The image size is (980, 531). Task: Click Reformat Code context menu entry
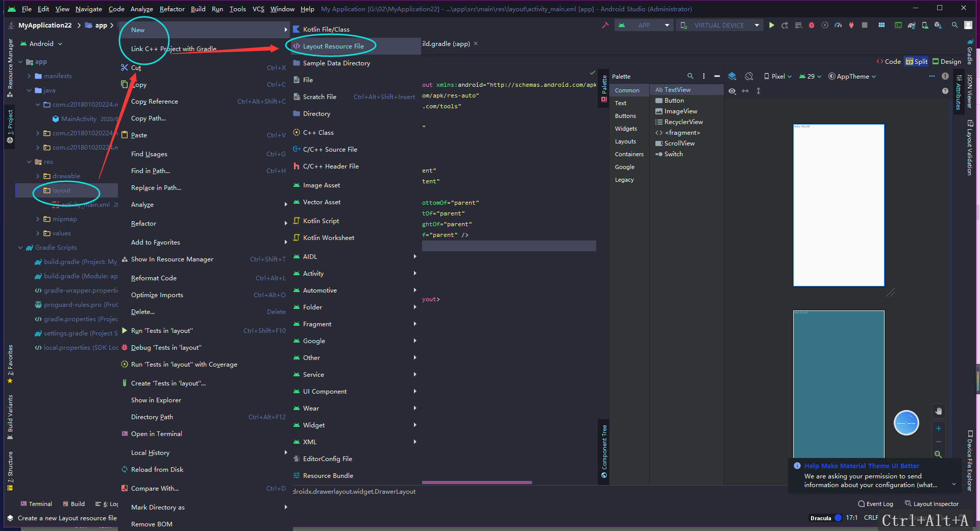tap(204, 278)
